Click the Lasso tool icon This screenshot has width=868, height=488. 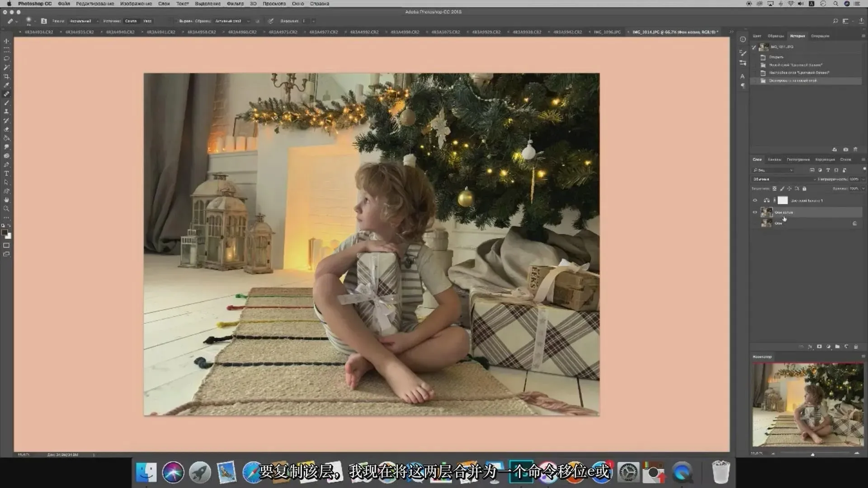click(6, 59)
